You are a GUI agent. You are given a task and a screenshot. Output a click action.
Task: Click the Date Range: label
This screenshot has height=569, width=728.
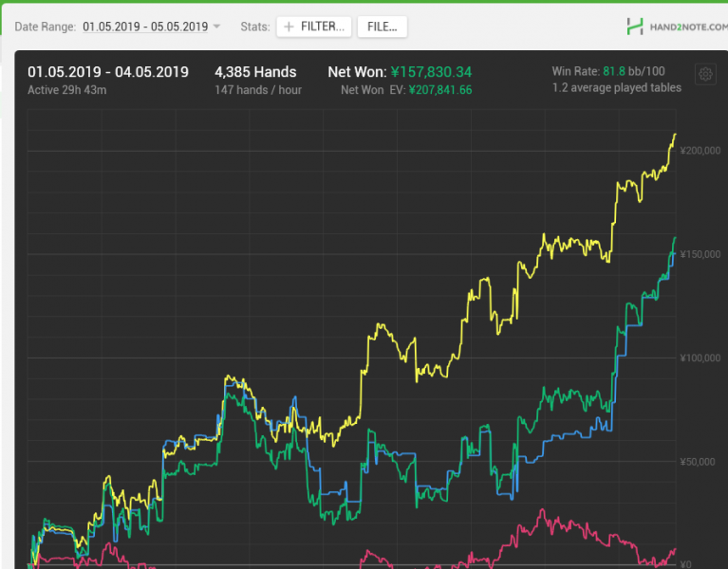pos(45,27)
